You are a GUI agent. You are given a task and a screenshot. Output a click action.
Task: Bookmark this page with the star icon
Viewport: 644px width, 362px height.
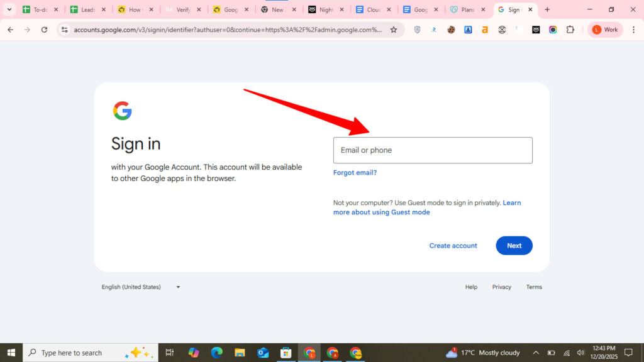(394, 30)
